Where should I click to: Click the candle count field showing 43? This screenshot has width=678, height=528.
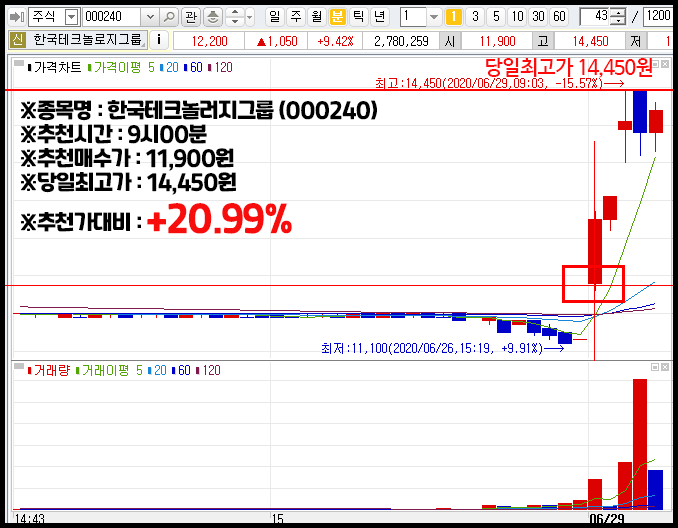596,17
